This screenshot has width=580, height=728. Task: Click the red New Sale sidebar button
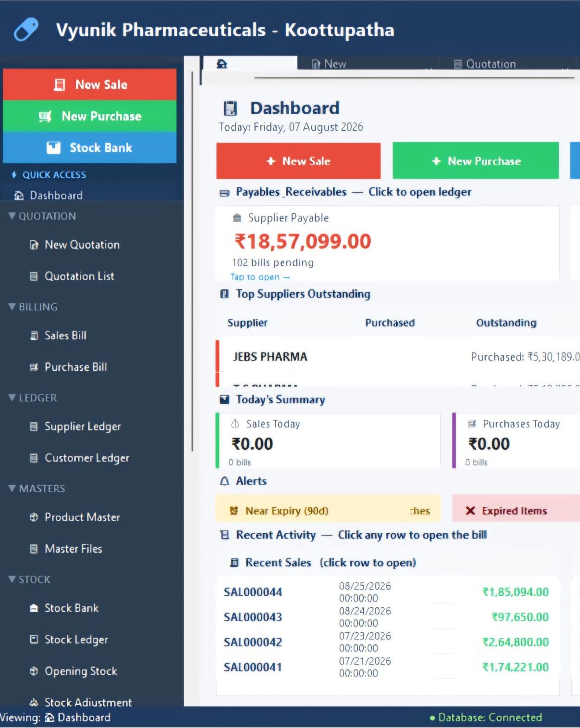coord(90,84)
